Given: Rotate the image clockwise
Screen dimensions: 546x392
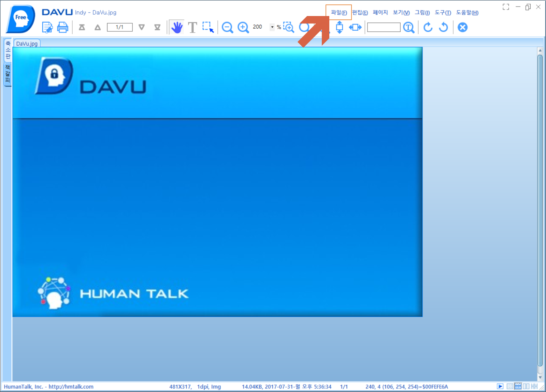Looking at the screenshot, I should (428, 27).
